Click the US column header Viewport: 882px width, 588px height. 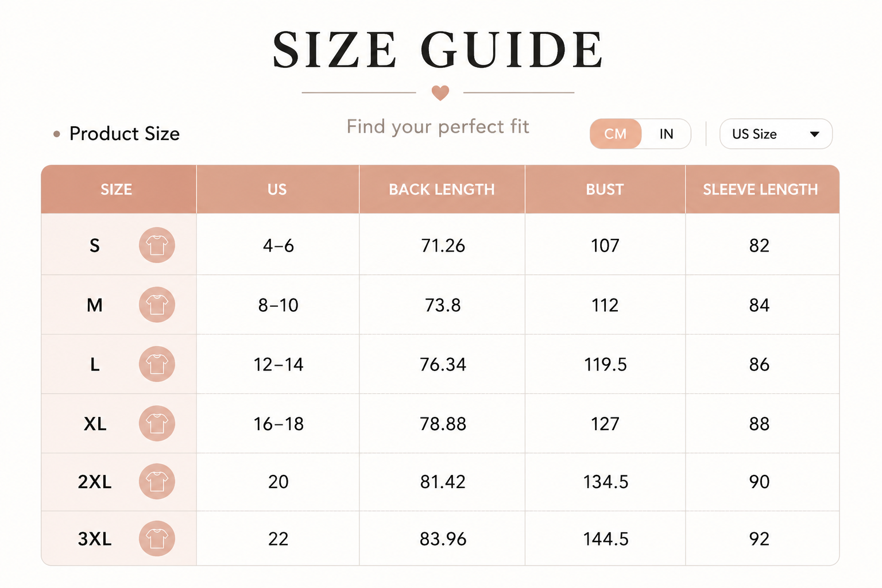pos(278,189)
